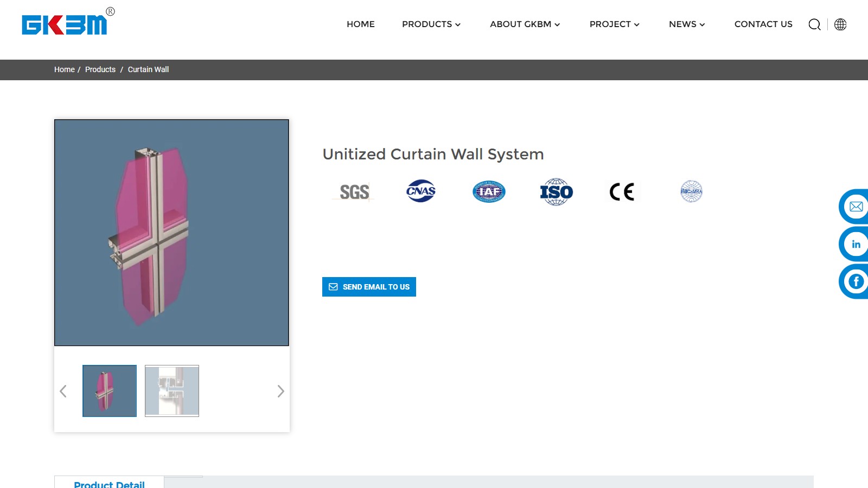Click the ISO certification logo
Image resolution: width=868 pixels, height=488 pixels.
coord(556,192)
